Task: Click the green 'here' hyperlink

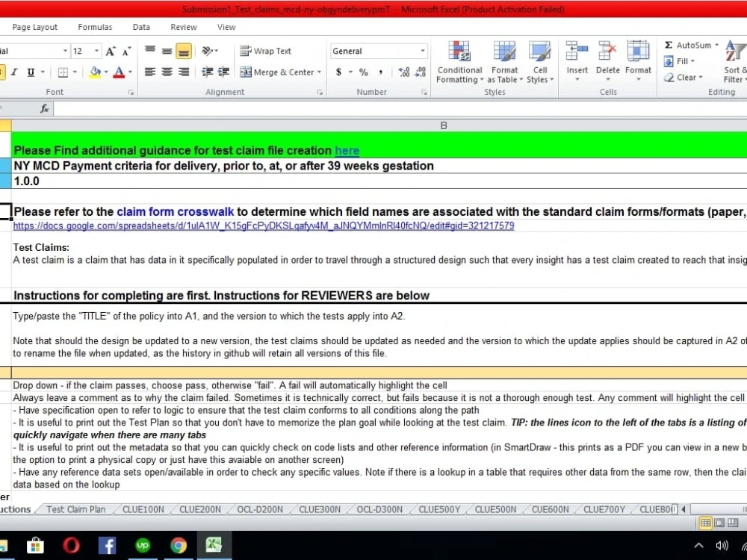Action: 347,151
